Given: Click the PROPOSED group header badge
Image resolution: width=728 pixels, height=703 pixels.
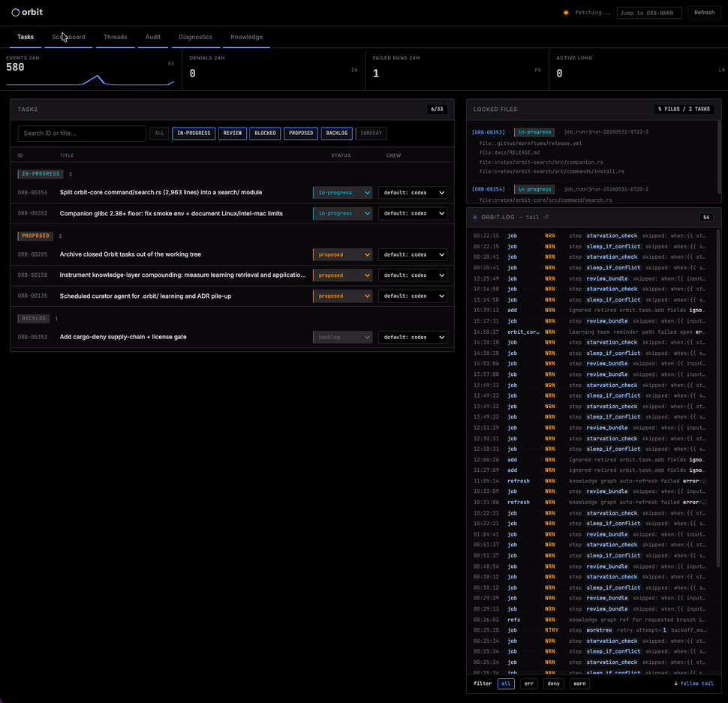Looking at the screenshot, I should pos(36,236).
